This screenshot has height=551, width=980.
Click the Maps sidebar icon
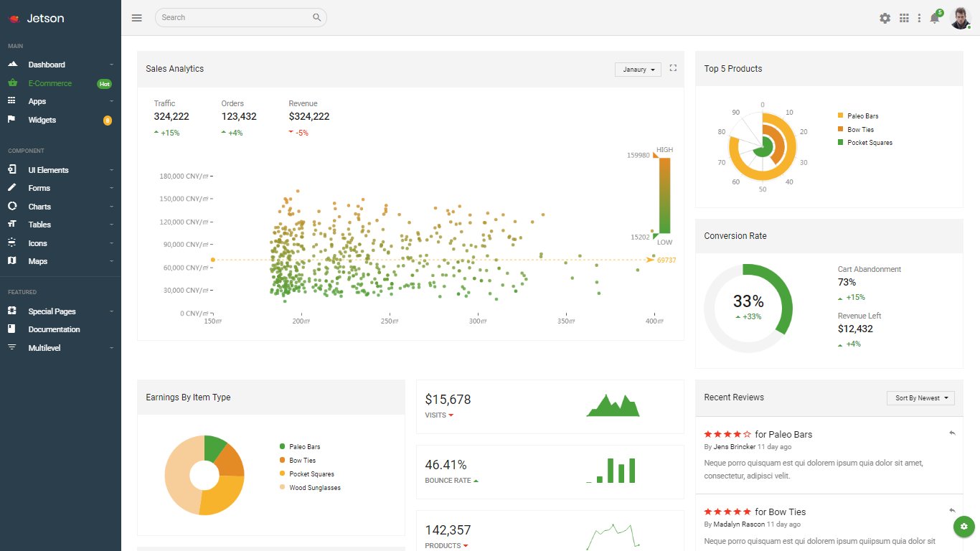click(12, 261)
